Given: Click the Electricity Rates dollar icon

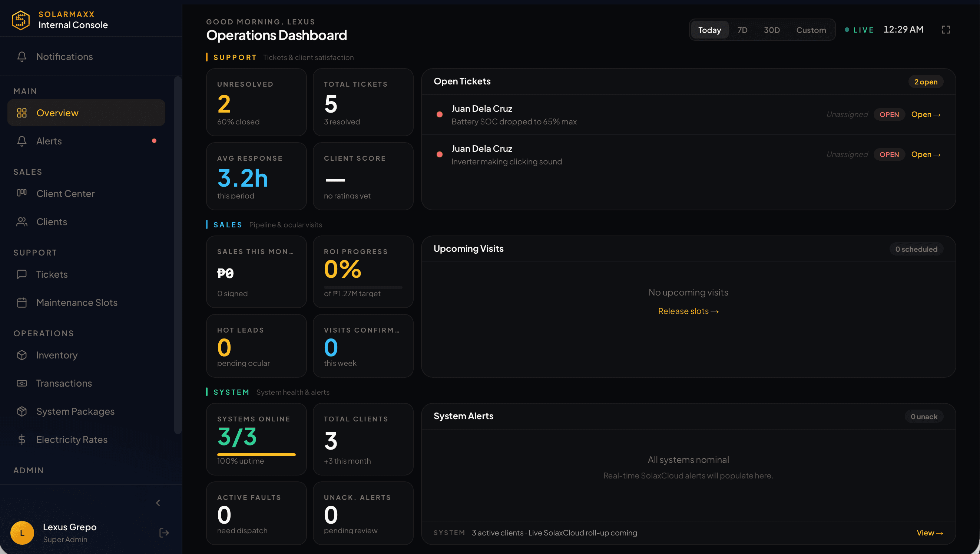Looking at the screenshot, I should click(x=22, y=440).
